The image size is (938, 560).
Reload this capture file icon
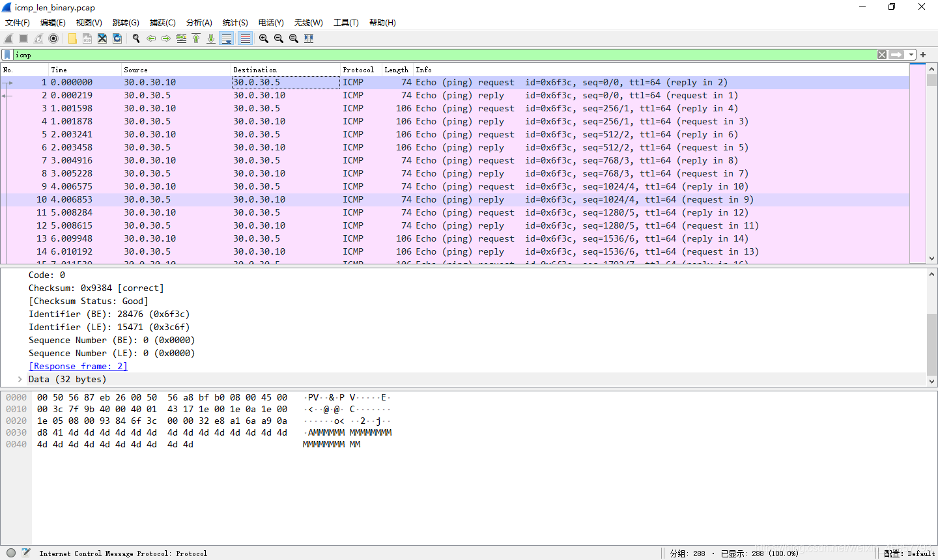click(117, 38)
